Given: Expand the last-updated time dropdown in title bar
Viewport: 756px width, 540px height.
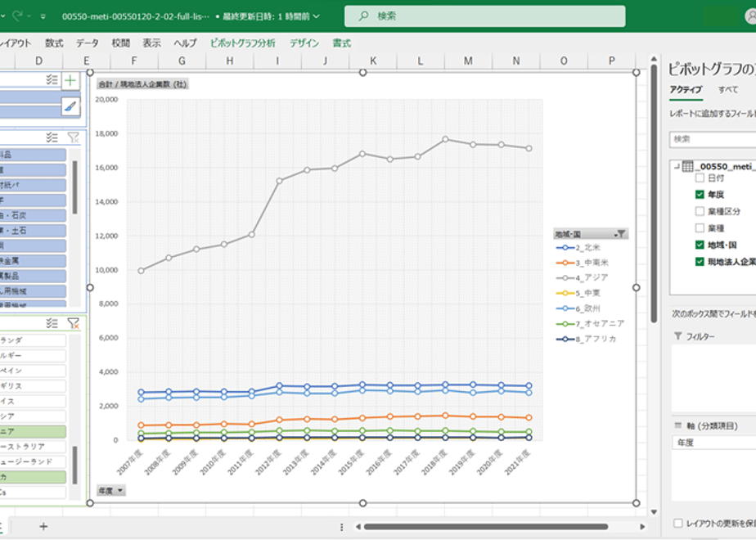Looking at the screenshot, I should (x=317, y=16).
